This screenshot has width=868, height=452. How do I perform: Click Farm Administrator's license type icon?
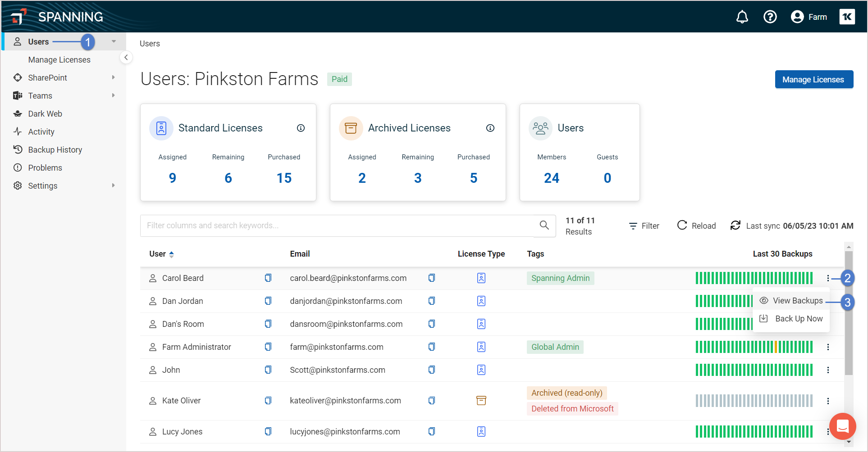pos(481,347)
